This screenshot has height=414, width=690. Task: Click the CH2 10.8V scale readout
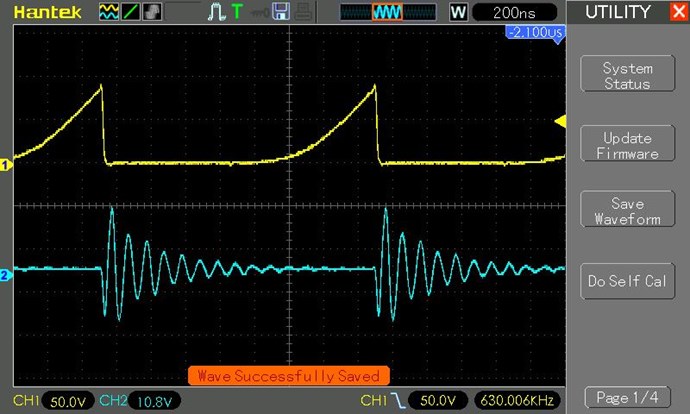[154, 401]
